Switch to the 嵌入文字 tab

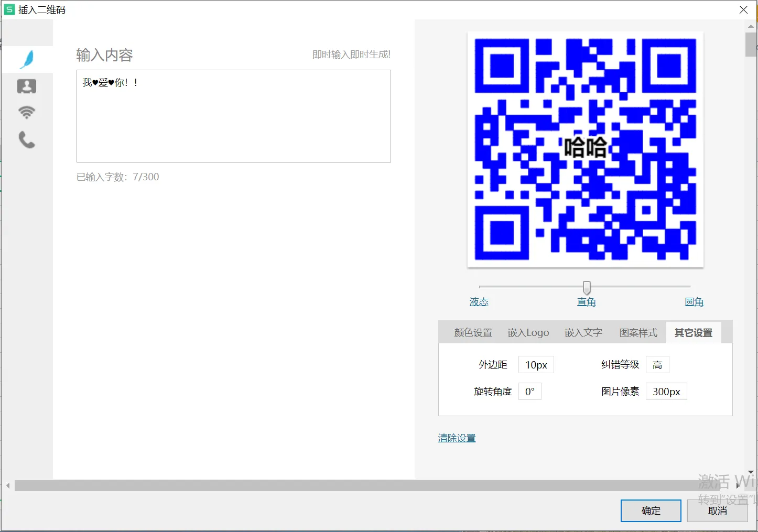[583, 333]
